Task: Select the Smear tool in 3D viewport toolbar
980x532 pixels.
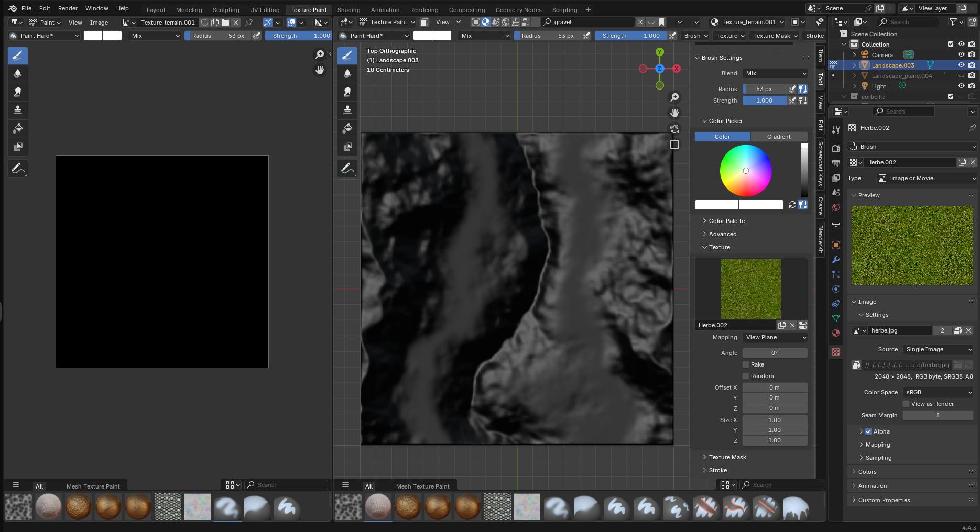Action: [x=347, y=92]
